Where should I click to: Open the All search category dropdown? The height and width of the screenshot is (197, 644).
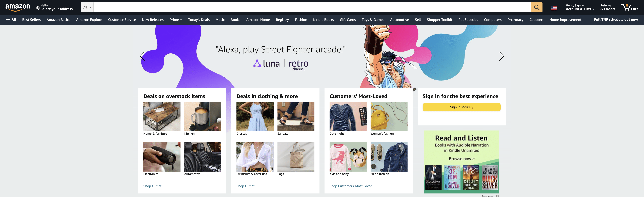[87, 8]
